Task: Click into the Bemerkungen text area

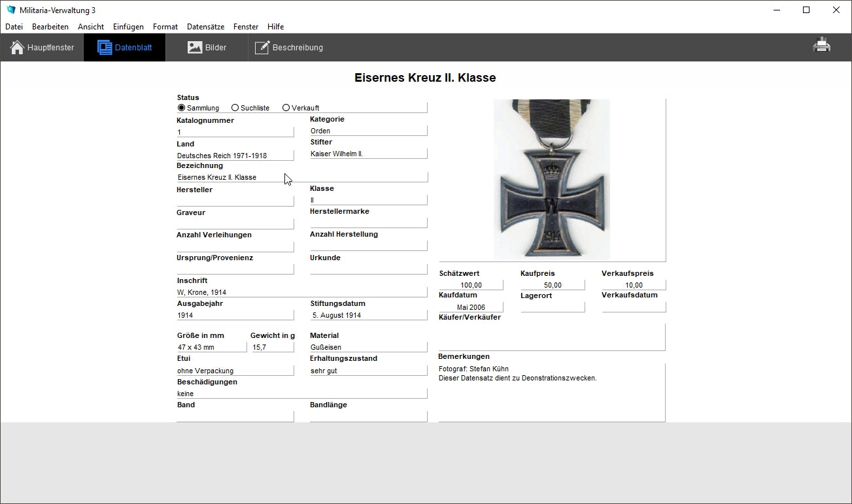Action: 551,395
